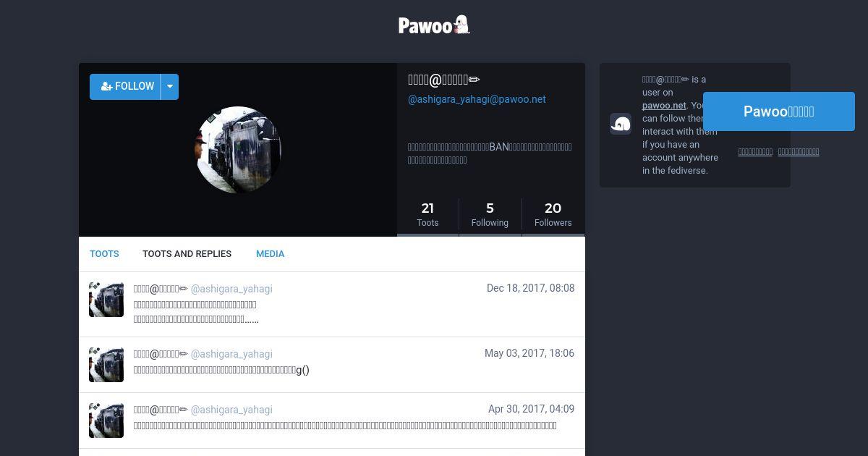Click the blue Pawoo sign-up button
This screenshot has width=868, height=456.
[779, 111]
